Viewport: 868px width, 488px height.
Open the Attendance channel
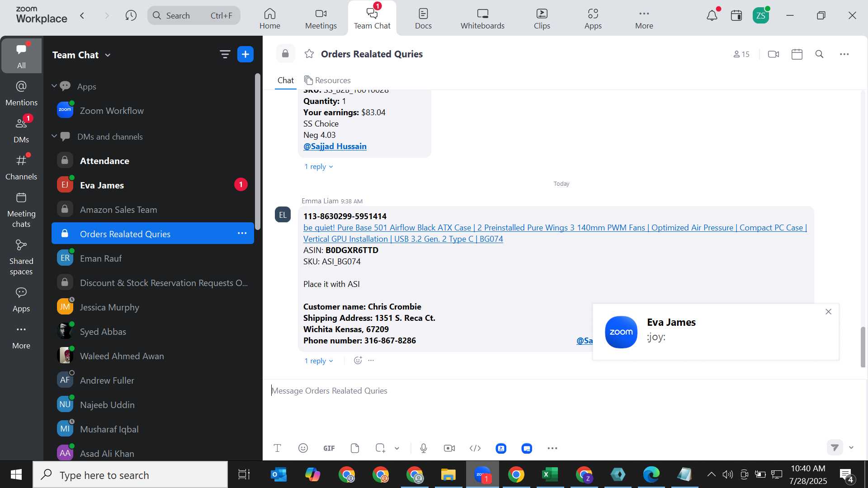tap(153, 161)
